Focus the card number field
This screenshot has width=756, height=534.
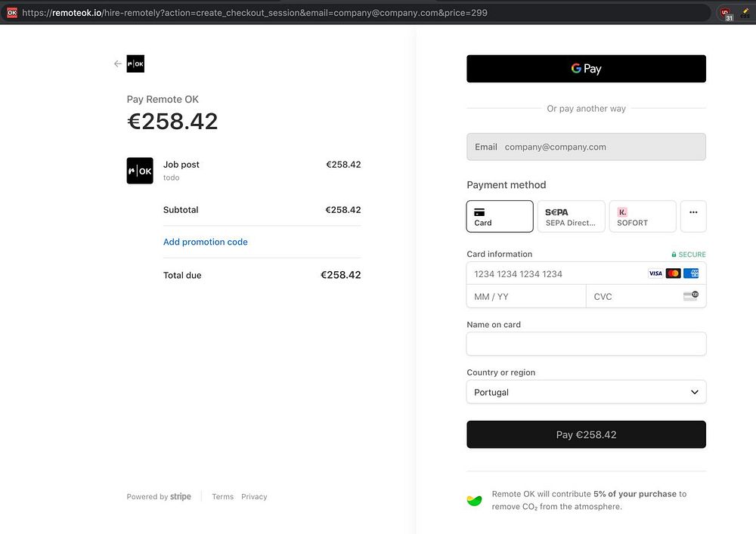pyautogui.click(x=556, y=273)
